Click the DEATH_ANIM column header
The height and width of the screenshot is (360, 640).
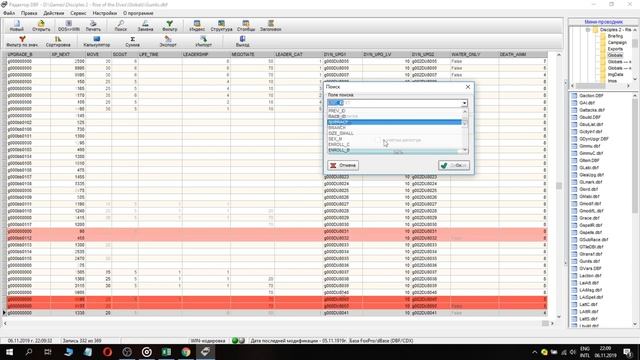point(523,54)
